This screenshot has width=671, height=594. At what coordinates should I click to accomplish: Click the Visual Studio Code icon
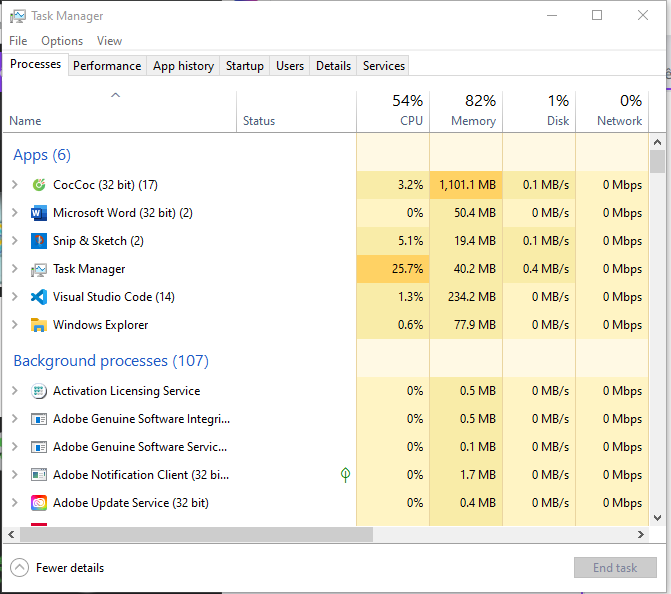coord(39,297)
